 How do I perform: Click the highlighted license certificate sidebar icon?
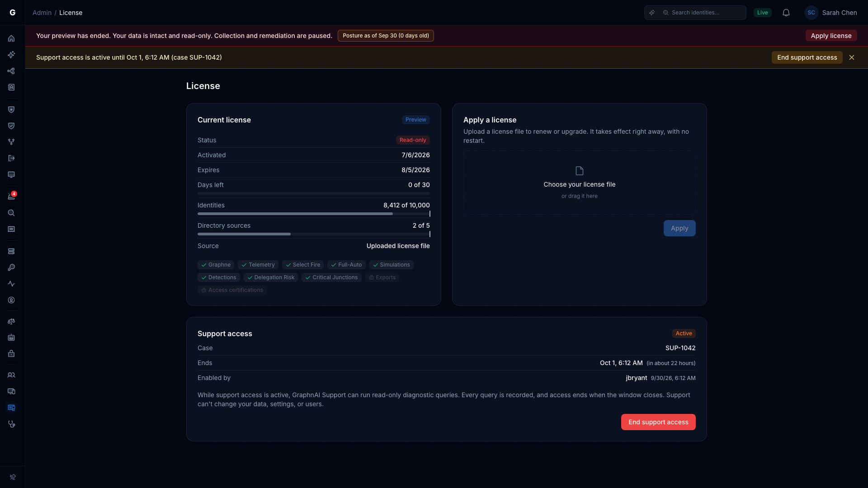click(x=11, y=408)
